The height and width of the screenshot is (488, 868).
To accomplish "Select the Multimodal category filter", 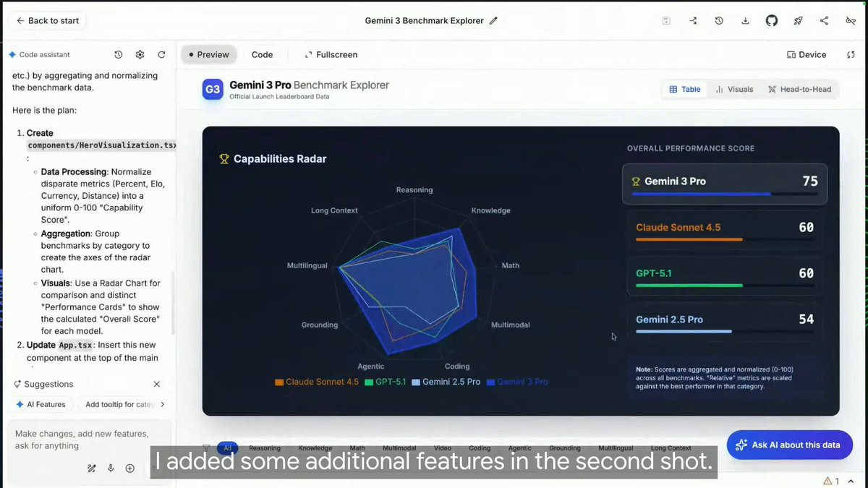I will coord(399,448).
